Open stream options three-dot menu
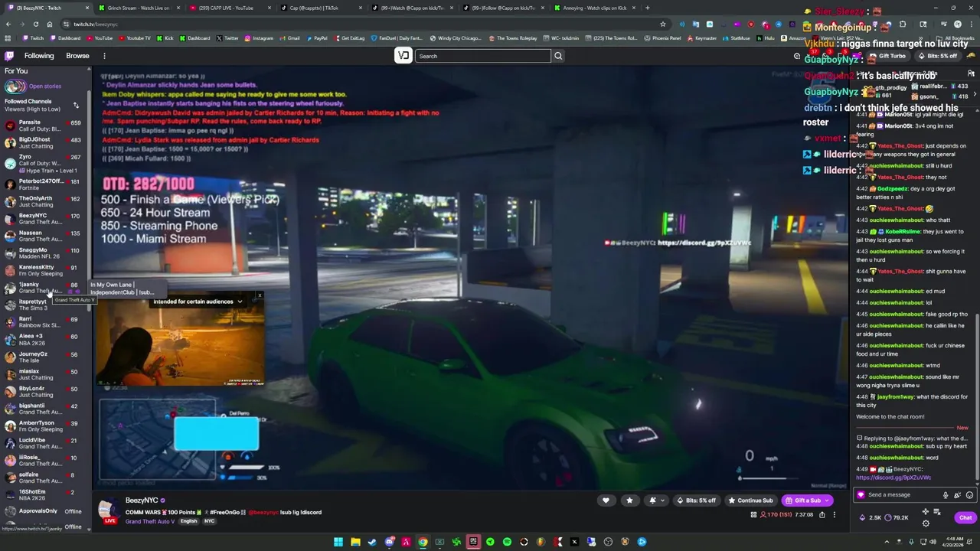 (x=835, y=515)
